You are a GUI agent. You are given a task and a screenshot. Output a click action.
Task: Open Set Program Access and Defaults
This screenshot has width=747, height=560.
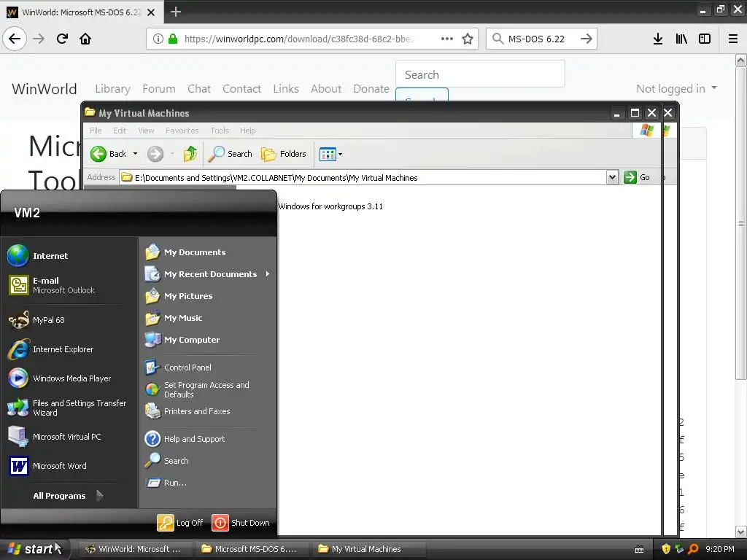coord(197,389)
